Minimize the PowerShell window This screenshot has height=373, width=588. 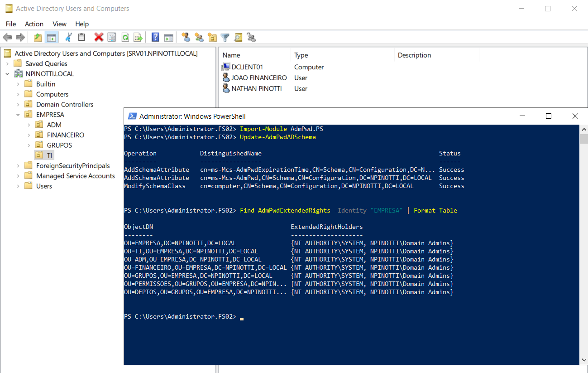point(522,116)
